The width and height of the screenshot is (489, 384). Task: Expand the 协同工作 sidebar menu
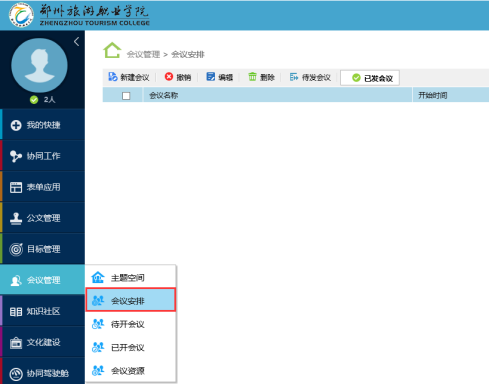click(42, 156)
